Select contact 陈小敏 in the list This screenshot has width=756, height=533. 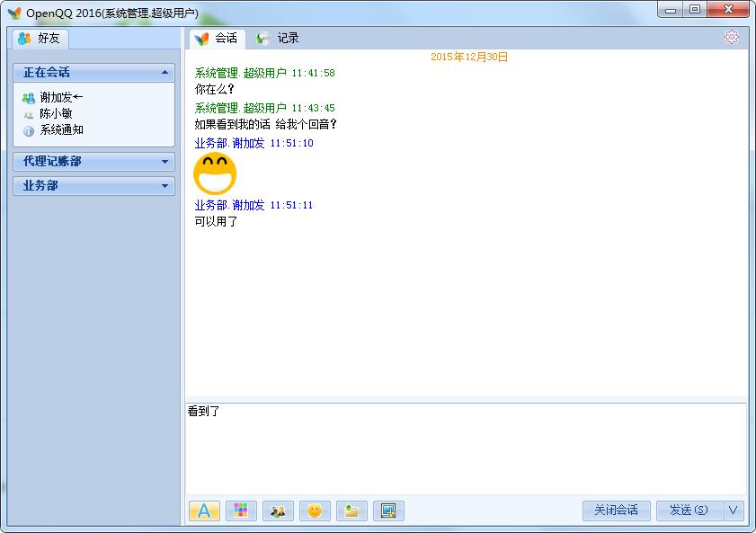(x=55, y=112)
